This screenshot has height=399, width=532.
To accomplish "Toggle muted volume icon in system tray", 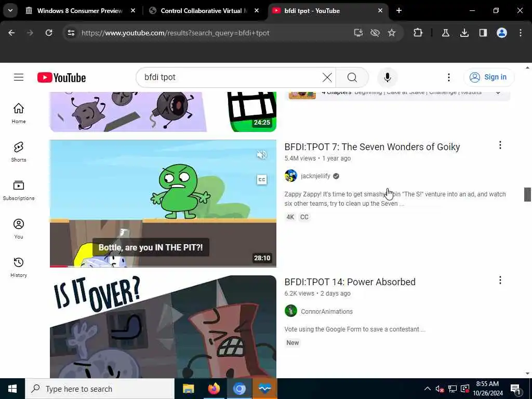I will [x=440, y=389].
